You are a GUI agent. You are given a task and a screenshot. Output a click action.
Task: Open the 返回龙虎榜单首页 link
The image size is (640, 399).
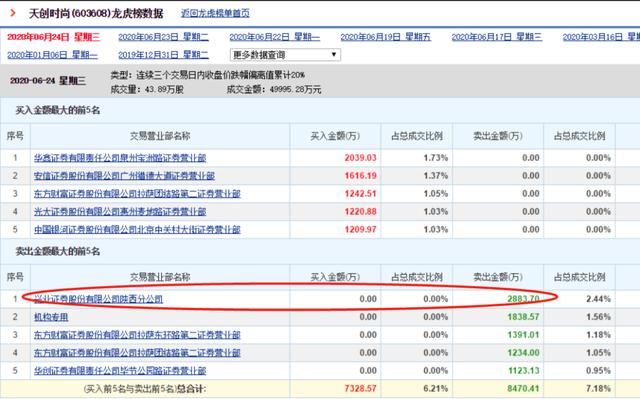coord(215,13)
